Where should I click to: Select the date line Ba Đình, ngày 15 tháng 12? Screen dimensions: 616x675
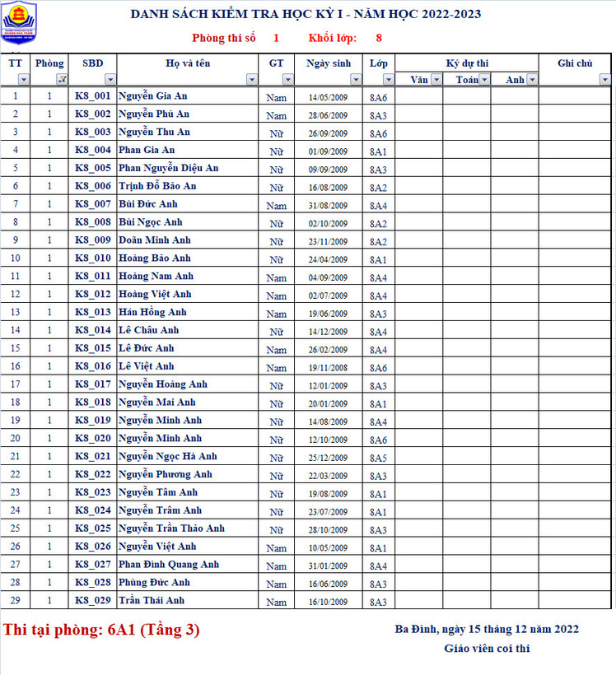click(487, 630)
